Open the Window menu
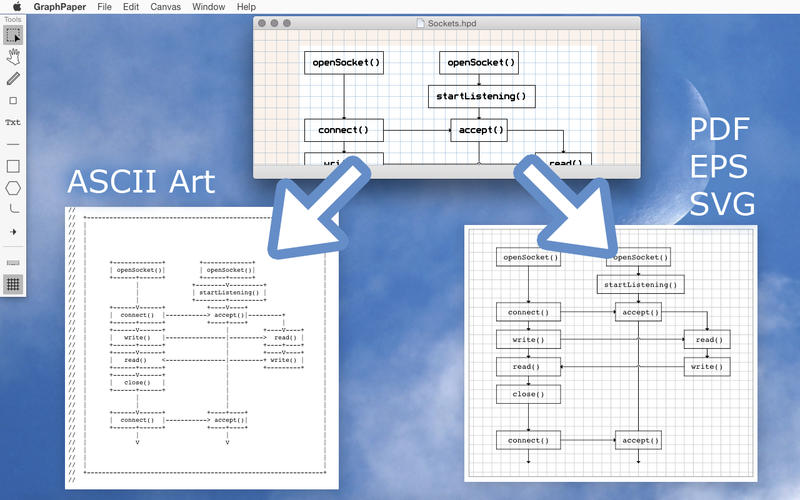 coord(208,7)
